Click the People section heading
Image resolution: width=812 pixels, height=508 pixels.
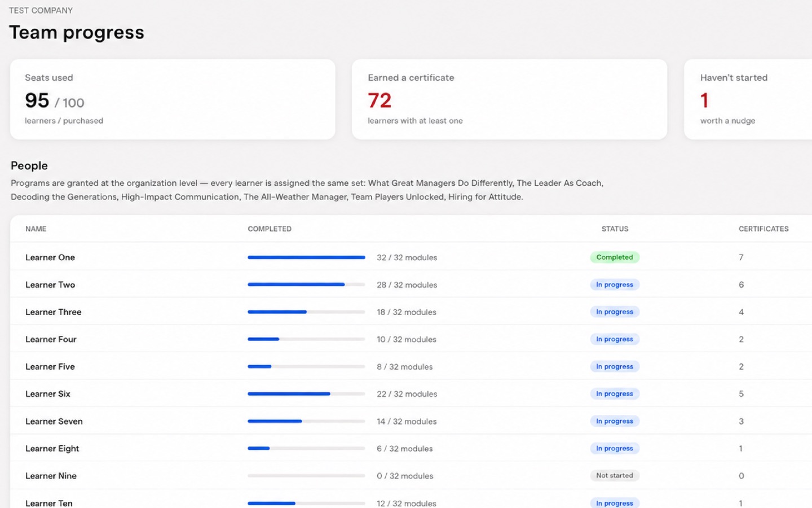(29, 165)
